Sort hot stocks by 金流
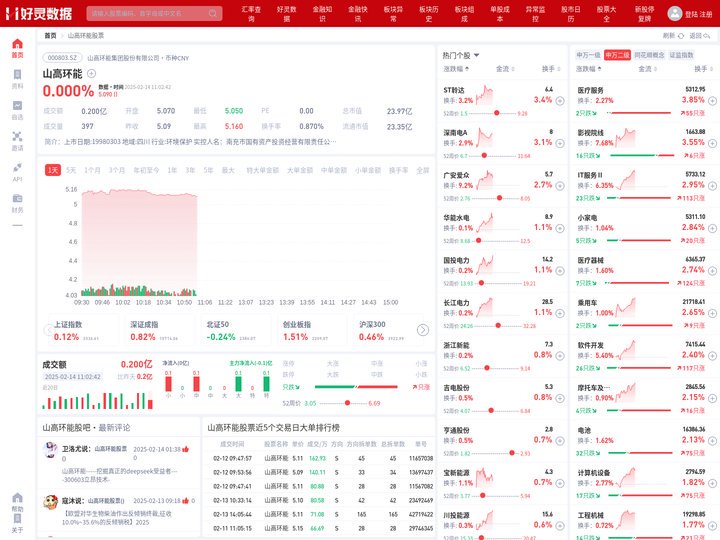720x540 pixels. [505, 69]
